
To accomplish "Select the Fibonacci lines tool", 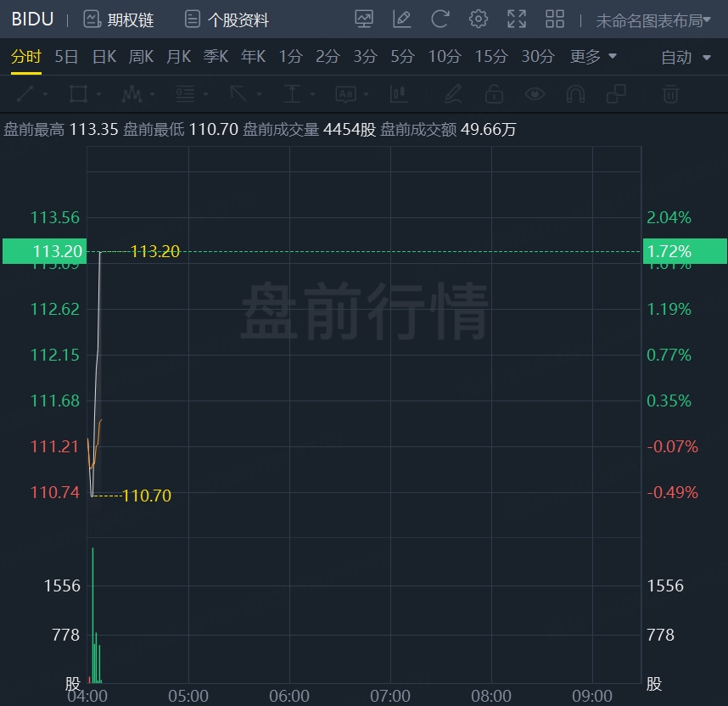I will (x=185, y=94).
